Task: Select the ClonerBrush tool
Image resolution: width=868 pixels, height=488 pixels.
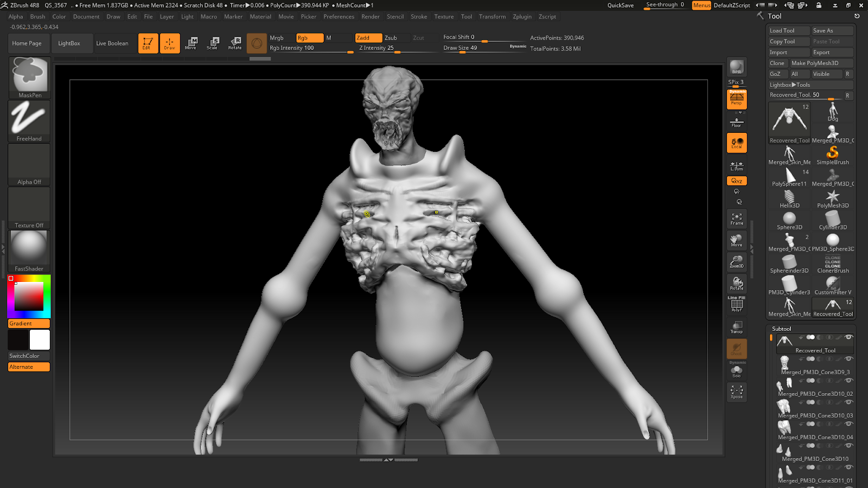Action: click(x=833, y=264)
